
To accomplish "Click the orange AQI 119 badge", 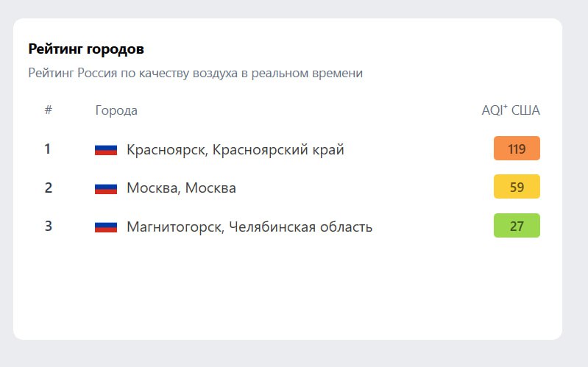I will point(517,149).
